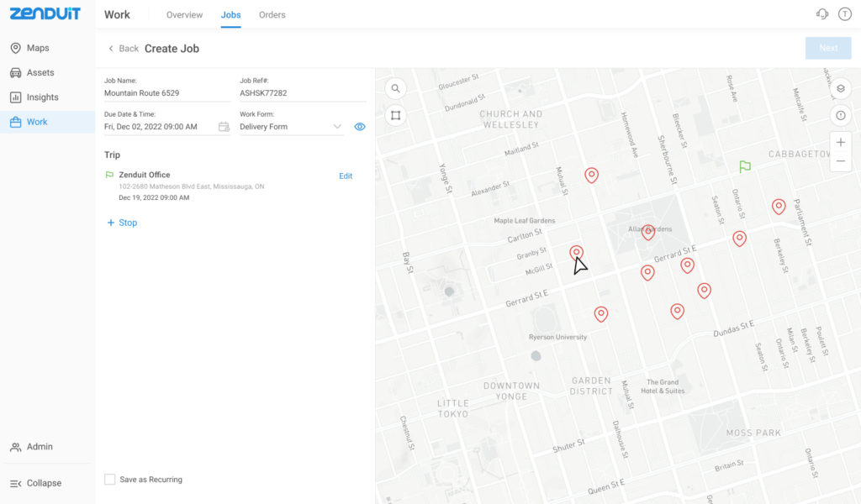The height and width of the screenshot is (504, 861).
Task: Click Edit for Zenduit Office stop
Action: point(346,176)
